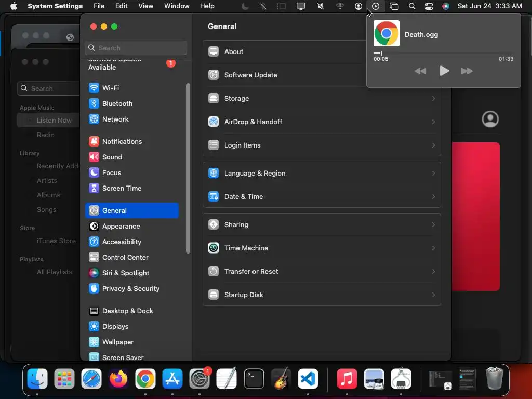This screenshot has width=532, height=399.
Task: Expand Time Machine row chevron
Action: point(433,248)
